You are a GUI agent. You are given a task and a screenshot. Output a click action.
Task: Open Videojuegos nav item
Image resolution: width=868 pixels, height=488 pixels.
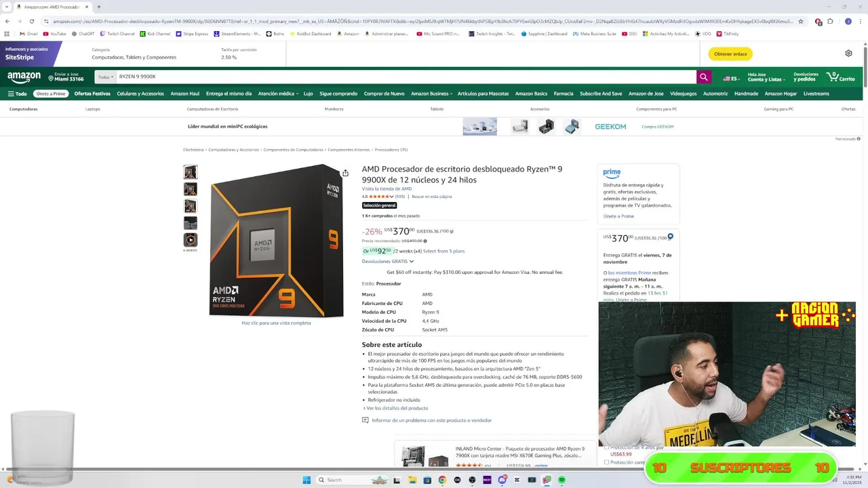tap(684, 94)
